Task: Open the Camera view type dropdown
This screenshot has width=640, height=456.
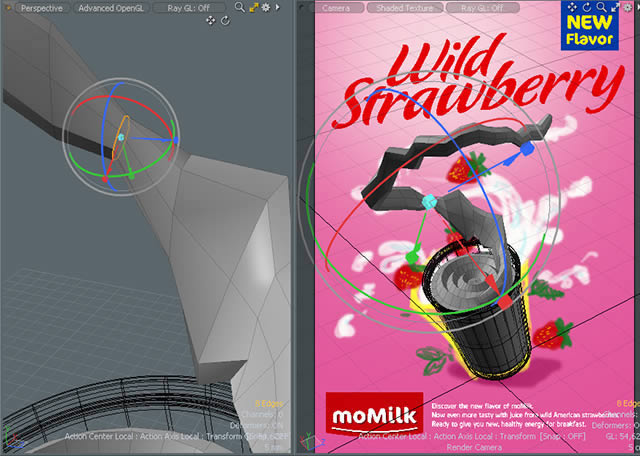Action: (336, 8)
